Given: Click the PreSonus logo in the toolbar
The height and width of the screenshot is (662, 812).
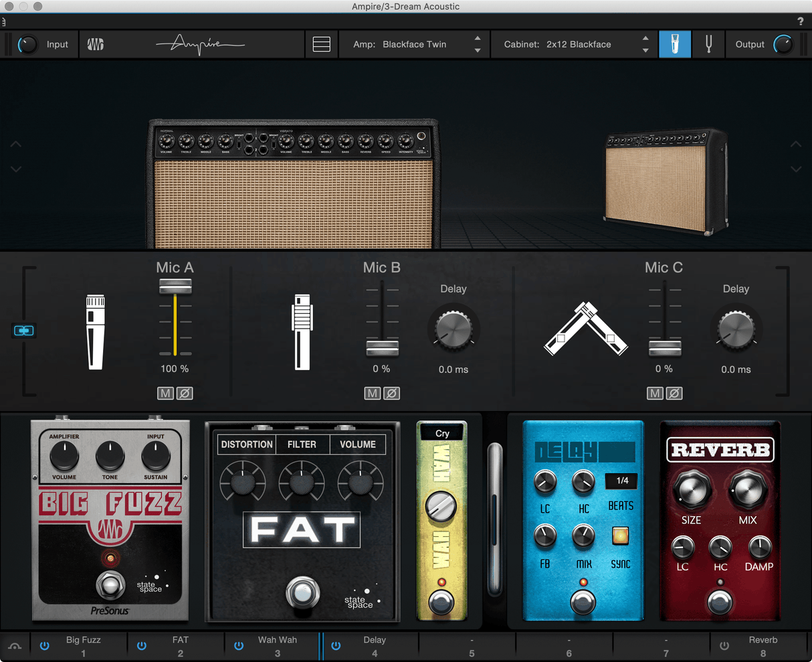Looking at the screenshot, I should pyautogui.click(x=96, y=44).
